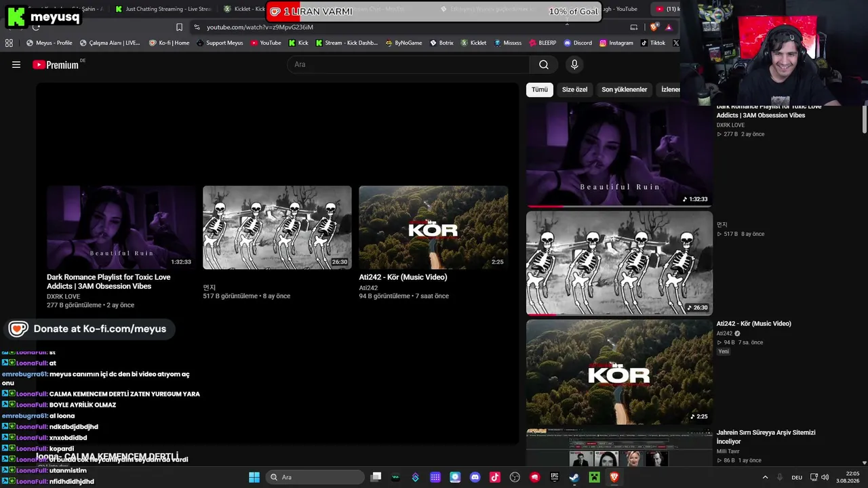Open the Botrix bookmark
This screenshot has height=488, width=868.
[441, 43]
